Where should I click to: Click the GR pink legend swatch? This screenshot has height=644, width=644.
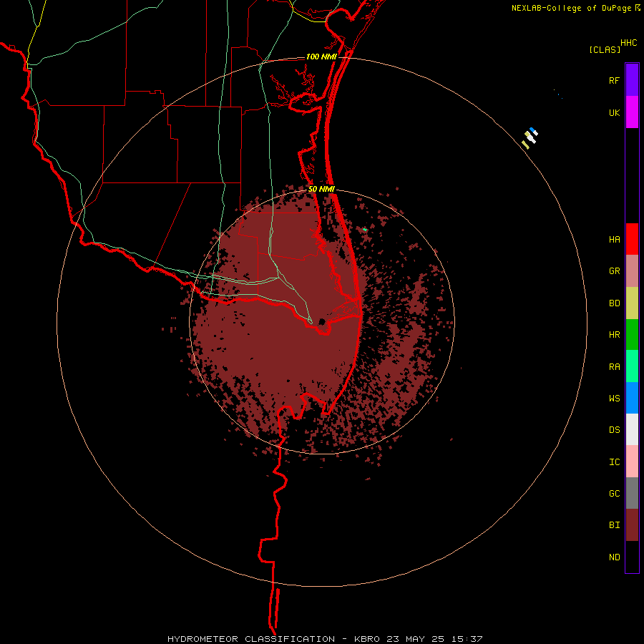tap(632, 271)
